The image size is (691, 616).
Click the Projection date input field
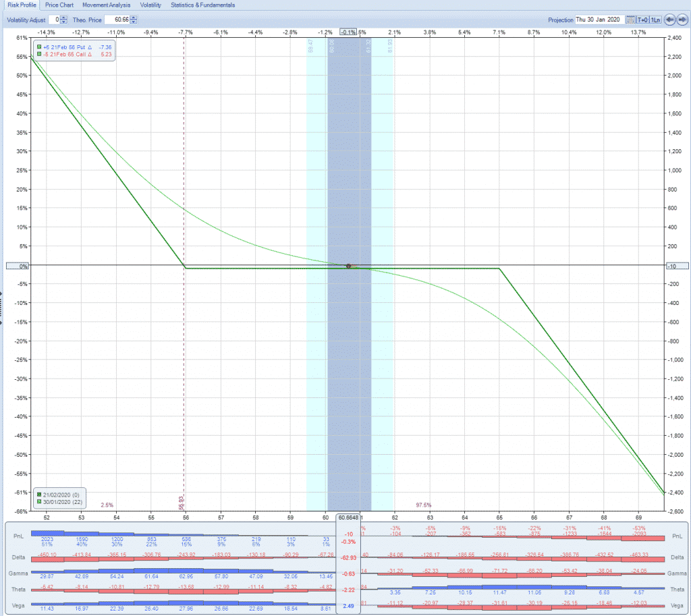(599, 20)
